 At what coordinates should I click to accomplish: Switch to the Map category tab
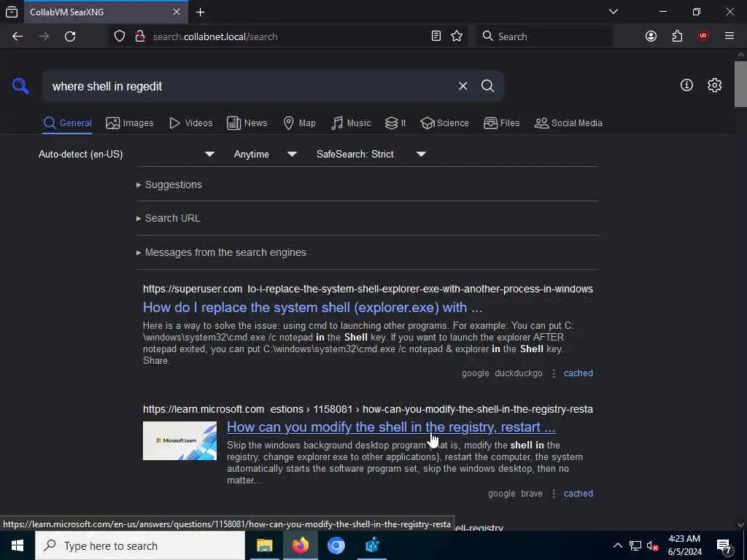coord(299,122)
